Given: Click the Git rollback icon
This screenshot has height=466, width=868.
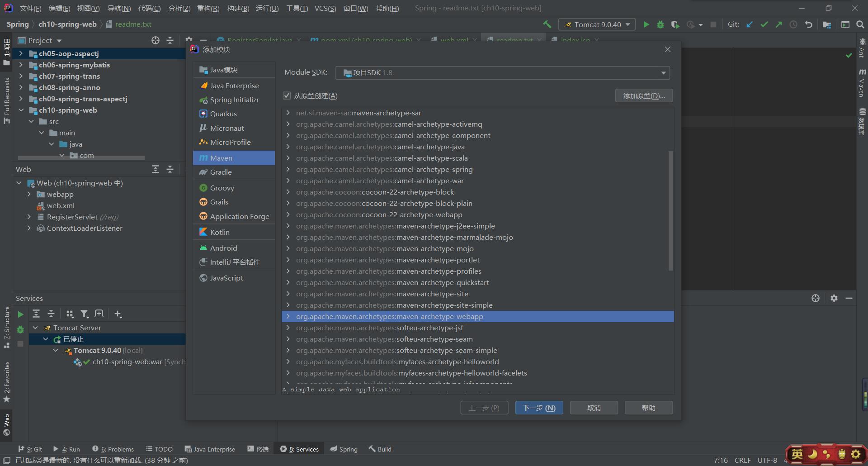Looking at the screenshot, I should coord(808,24).
